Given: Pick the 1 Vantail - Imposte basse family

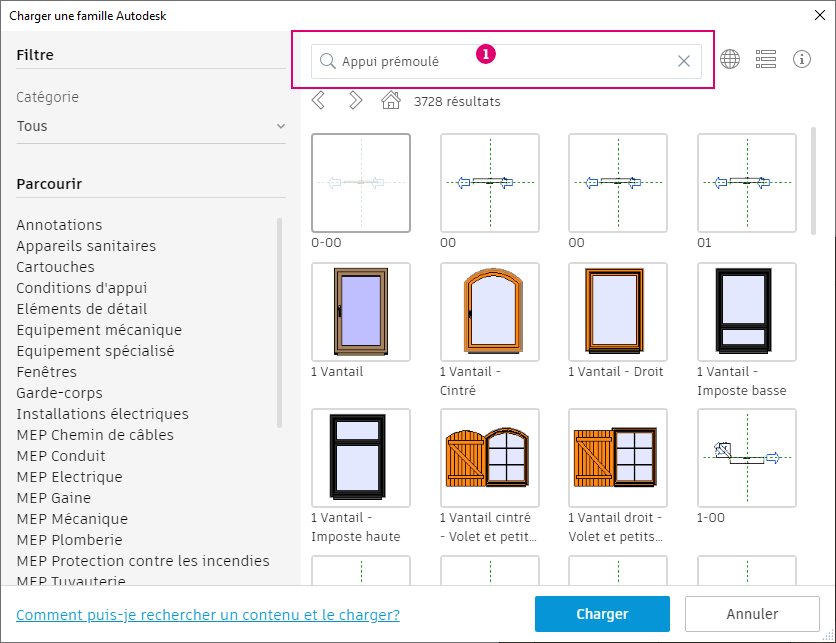Looking at the screenshot, I should (x=746, y=311).
